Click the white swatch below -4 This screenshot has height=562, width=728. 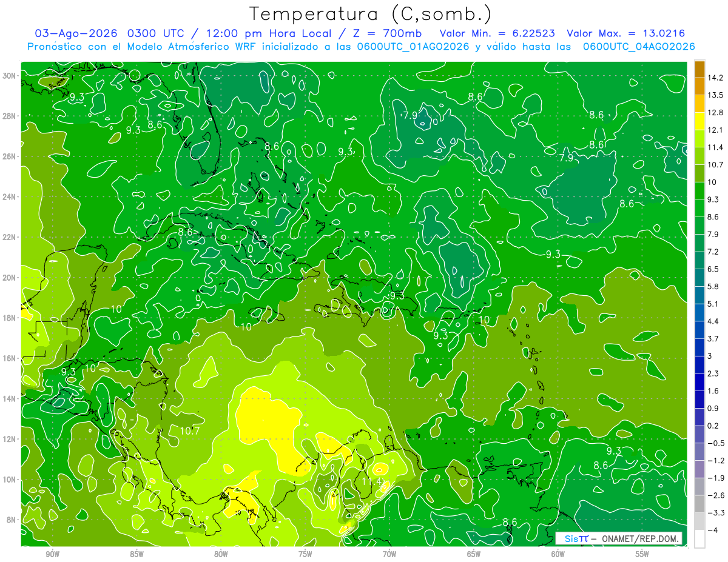[699, 539]
